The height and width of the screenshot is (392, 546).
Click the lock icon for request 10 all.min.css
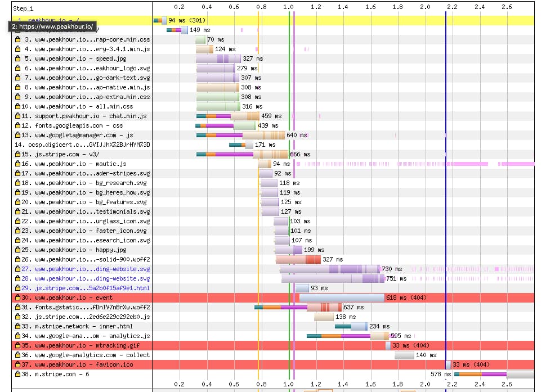pos(18,106)
